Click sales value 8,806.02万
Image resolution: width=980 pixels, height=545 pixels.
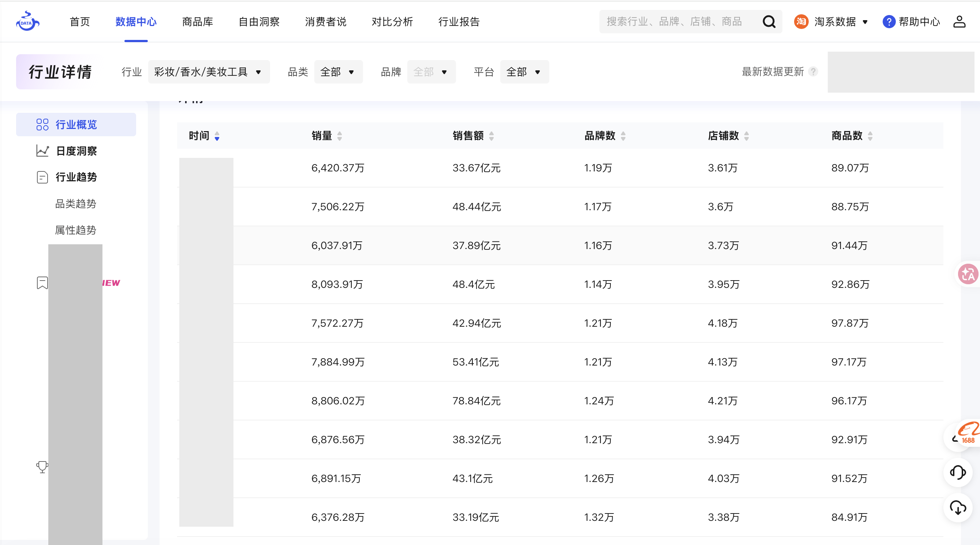click(338, 401)
